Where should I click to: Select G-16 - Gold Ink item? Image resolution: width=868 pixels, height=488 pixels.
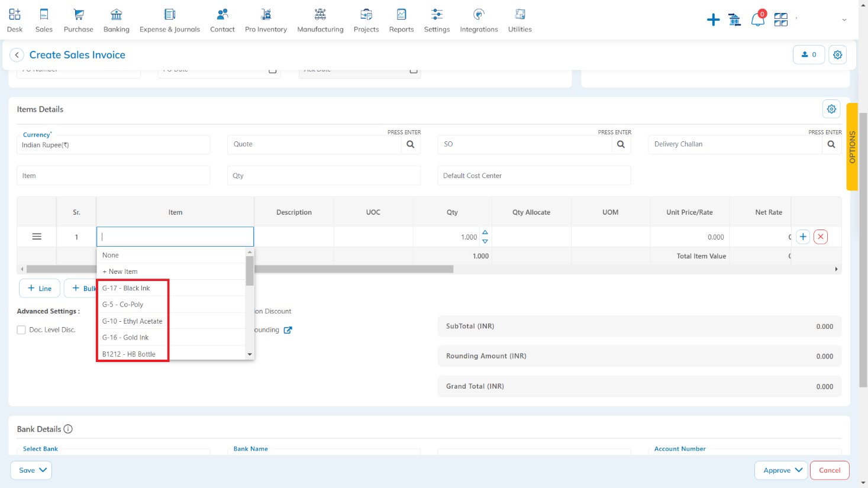(x=171, y=338)
